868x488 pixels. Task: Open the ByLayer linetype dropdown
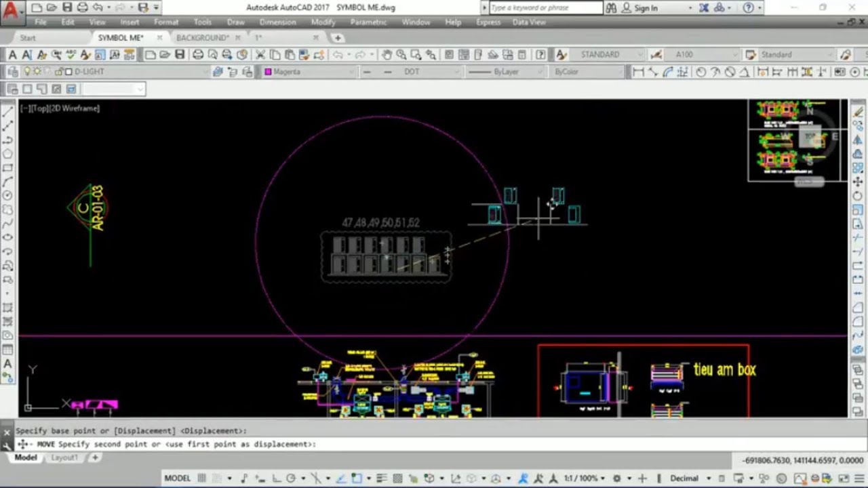click(x=505, y=72)
